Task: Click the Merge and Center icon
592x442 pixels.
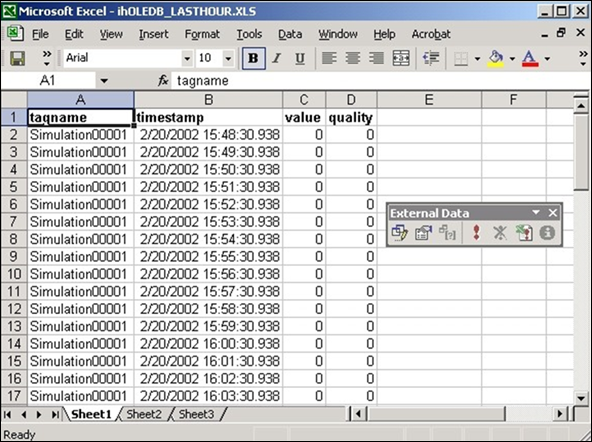Action: tap(401, 59)
